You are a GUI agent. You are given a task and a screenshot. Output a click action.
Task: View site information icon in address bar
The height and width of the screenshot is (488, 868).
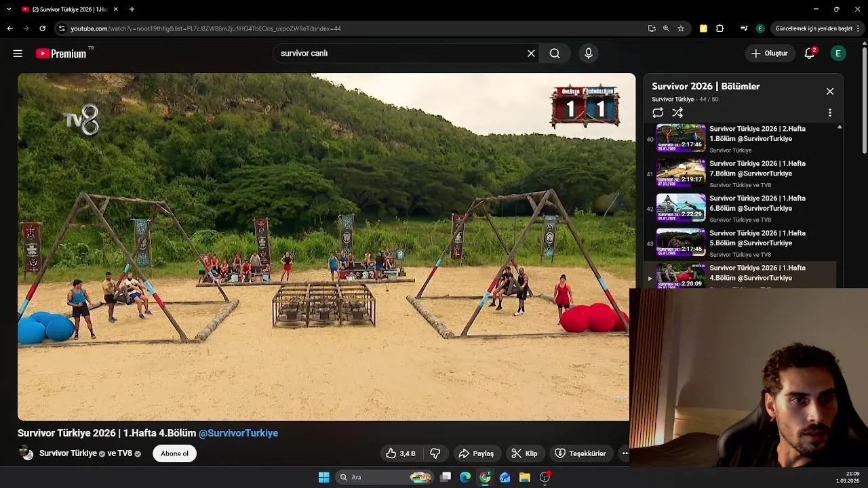click(x=62, y=28)
